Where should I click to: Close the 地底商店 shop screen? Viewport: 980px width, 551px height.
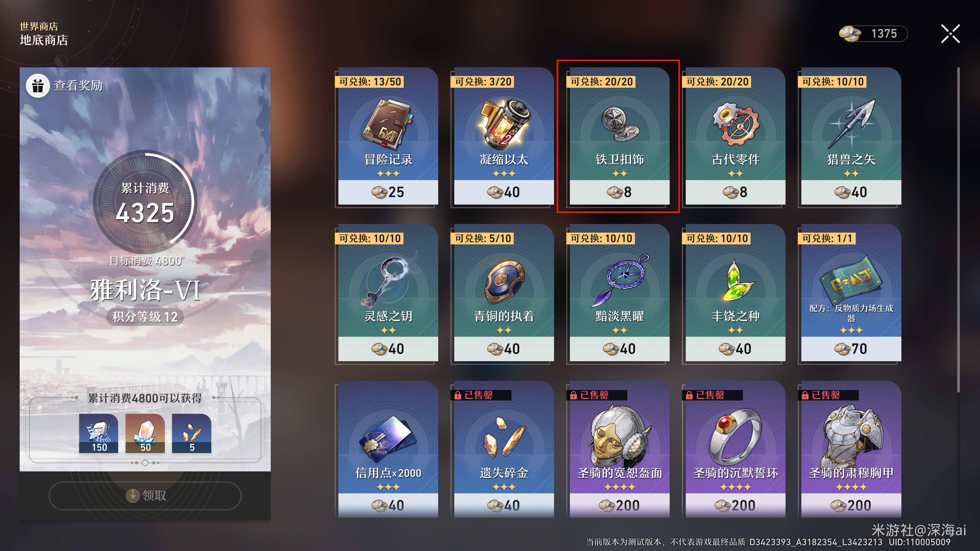tap(950, 34)
